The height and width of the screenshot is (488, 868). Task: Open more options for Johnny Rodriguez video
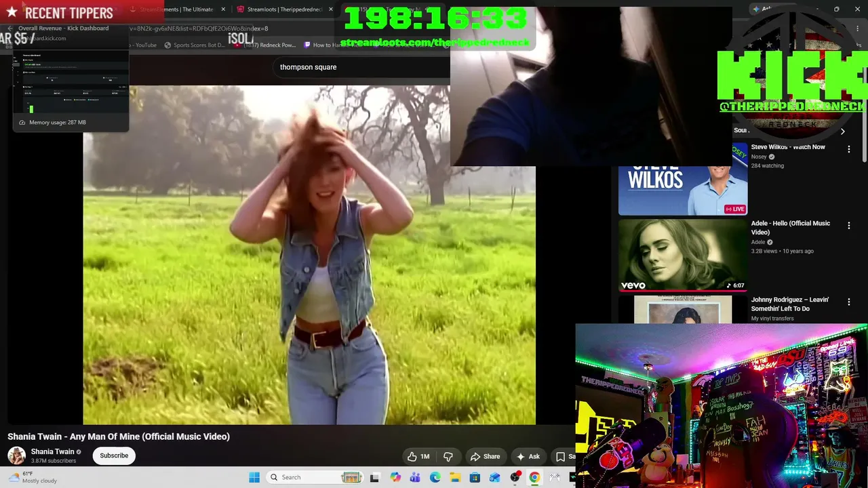coord(848,302)
